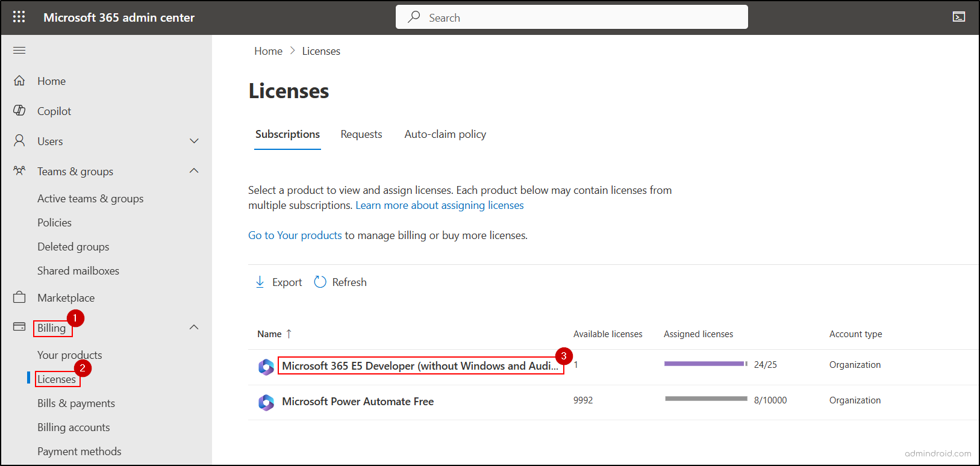Click the 8/10000 assigned licenses bar

click(705, 399)
